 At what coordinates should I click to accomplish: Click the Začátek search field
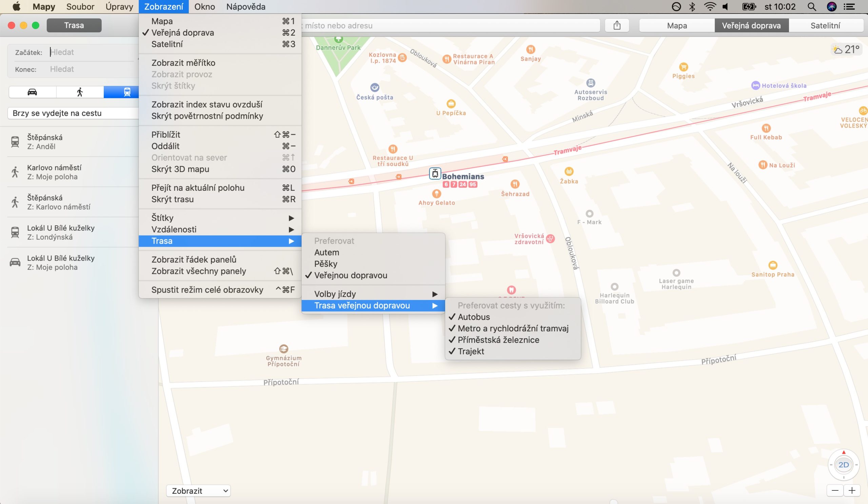tap(91, 52)
